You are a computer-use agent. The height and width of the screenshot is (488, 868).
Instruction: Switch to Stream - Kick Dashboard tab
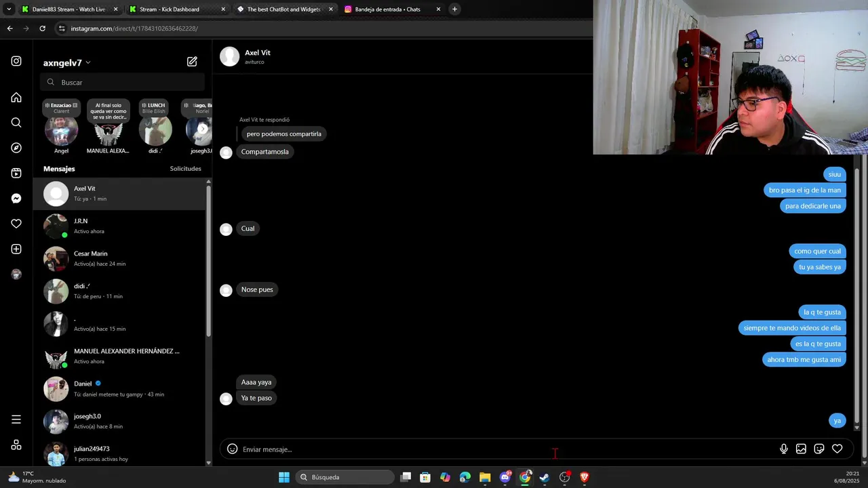pos(176,9)
